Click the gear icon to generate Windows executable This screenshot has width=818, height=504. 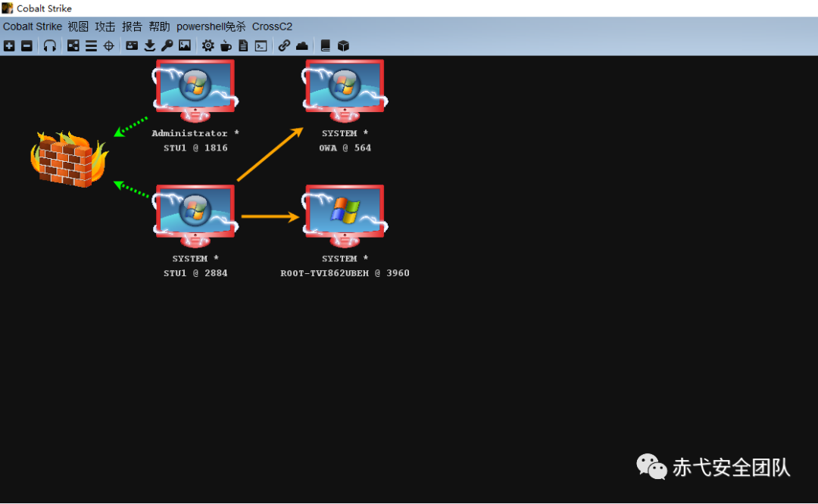pyautogui.click(x=208, y=46)
